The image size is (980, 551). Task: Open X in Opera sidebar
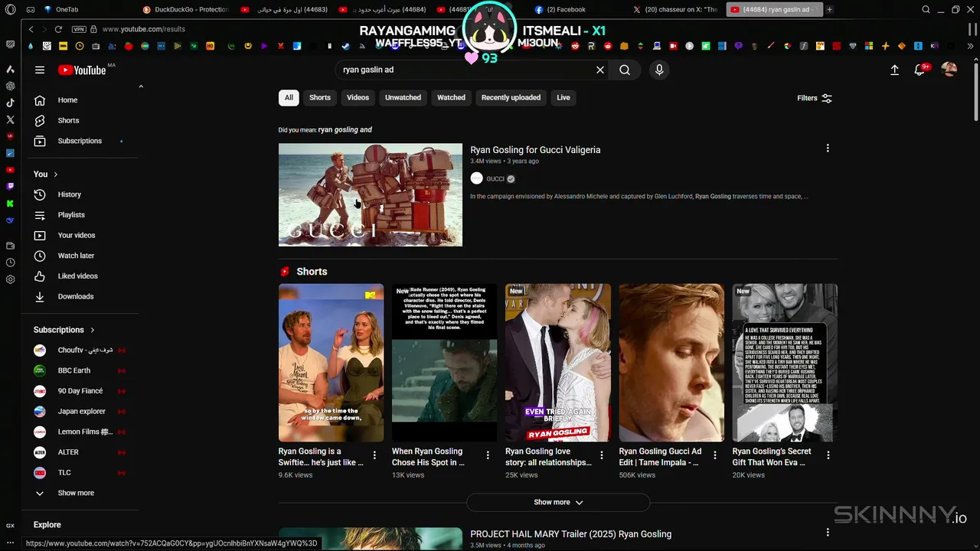pyautogui.click(x=10, y=119)
